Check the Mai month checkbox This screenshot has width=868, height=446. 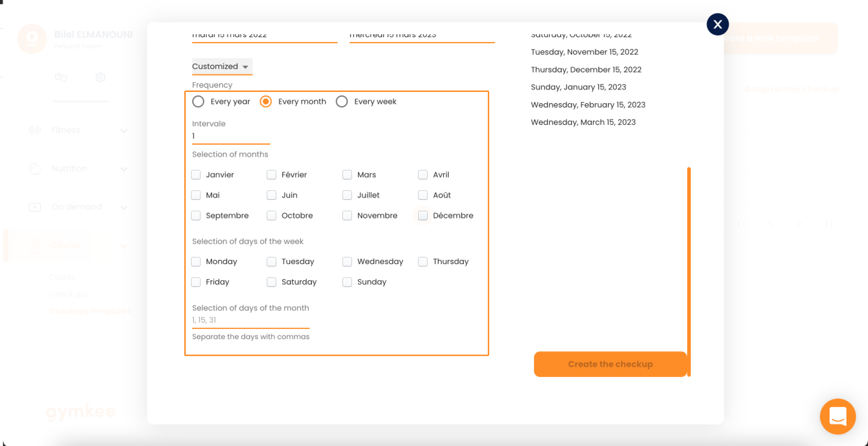[x=196, y=195]
